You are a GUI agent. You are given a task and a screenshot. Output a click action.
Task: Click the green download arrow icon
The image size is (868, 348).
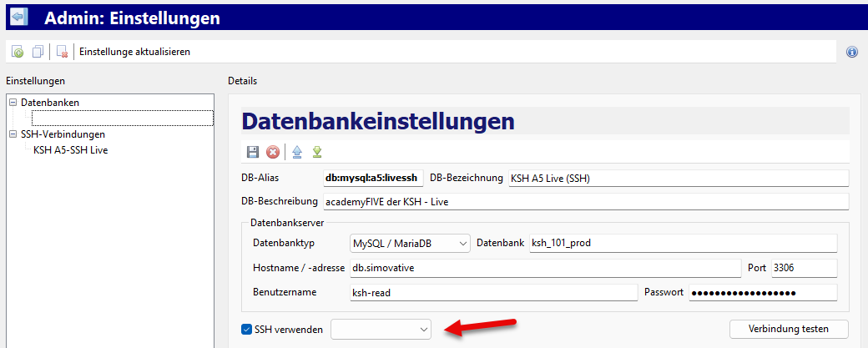pyautogui.click(x=317, y=152)
